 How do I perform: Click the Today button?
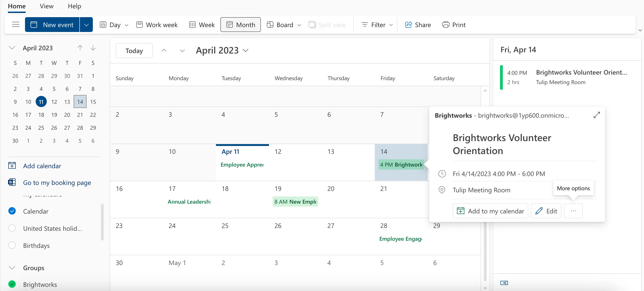pos(134,51)
